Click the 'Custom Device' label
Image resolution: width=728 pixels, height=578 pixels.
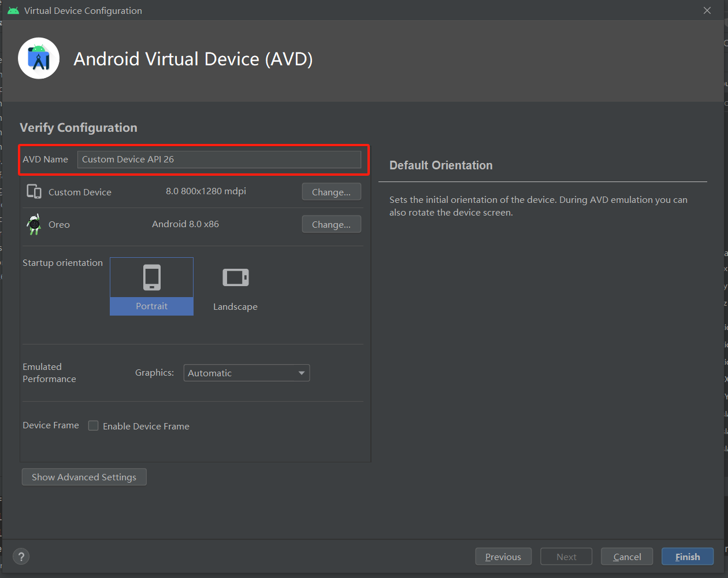point(80,192)
